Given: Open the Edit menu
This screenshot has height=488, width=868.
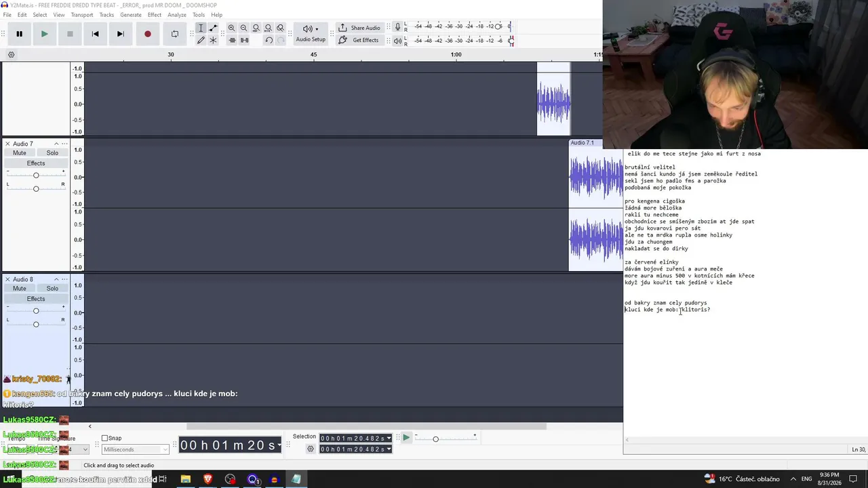Looking at the screenshot, I should tap(22, 15).
